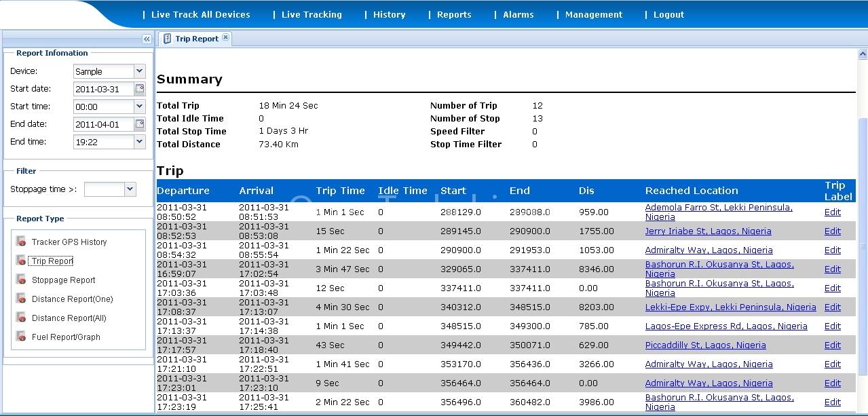
Task: Click the Dis column header
Action: (x=586, y=191)
